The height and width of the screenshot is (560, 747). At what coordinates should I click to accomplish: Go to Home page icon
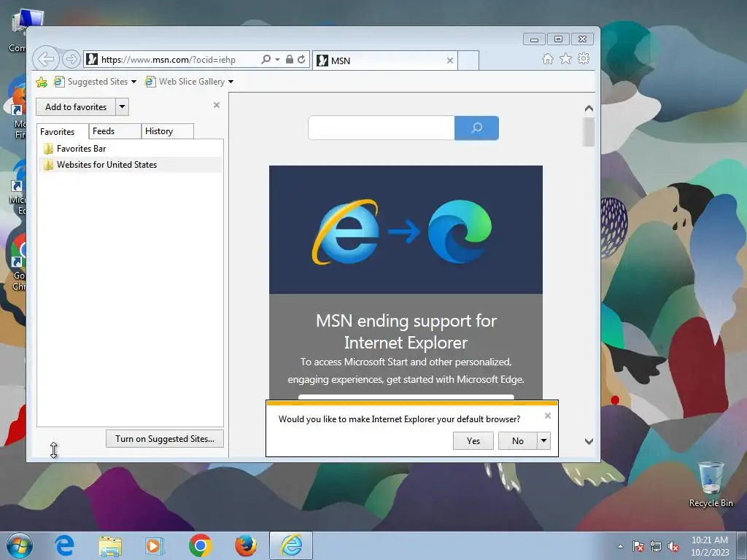point(548,58)
